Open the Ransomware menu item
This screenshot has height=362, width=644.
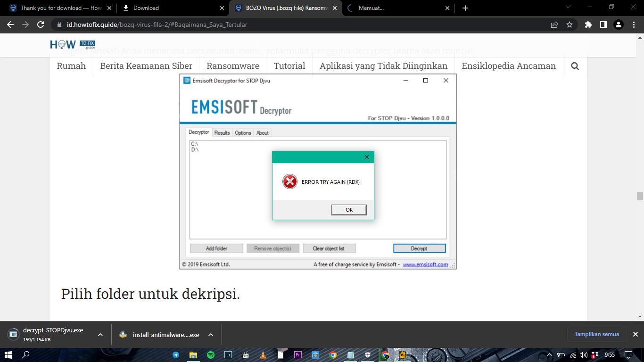[x=233, y=66]
